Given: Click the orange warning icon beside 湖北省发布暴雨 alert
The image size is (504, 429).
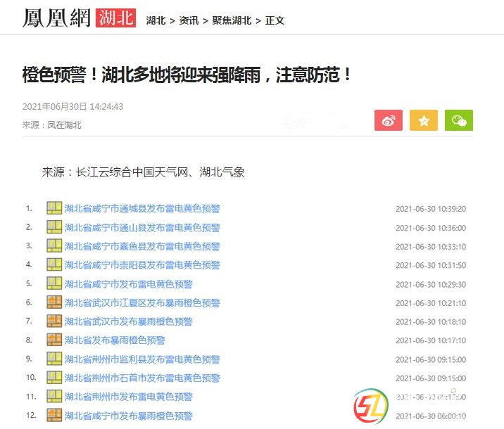Looking at the screenshot, I should click(54, 340).
